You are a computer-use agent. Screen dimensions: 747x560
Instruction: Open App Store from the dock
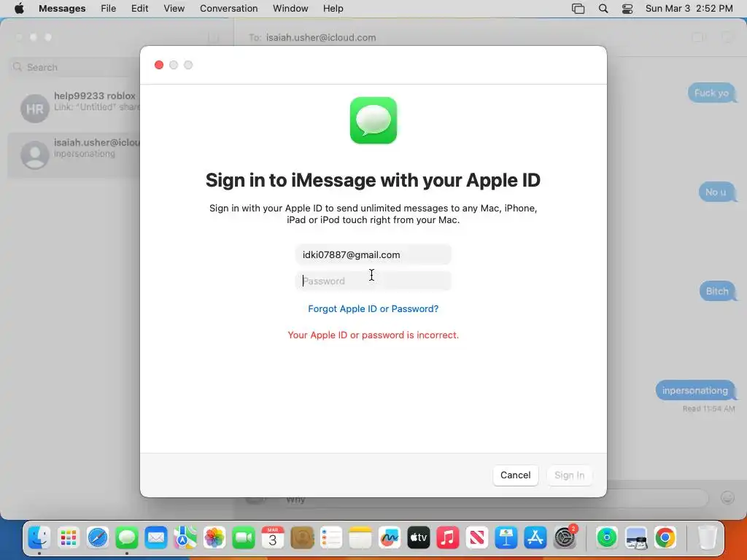535,538
